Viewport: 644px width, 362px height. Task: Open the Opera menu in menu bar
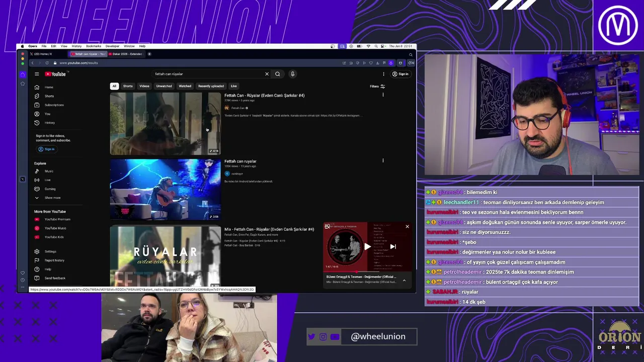33,46
